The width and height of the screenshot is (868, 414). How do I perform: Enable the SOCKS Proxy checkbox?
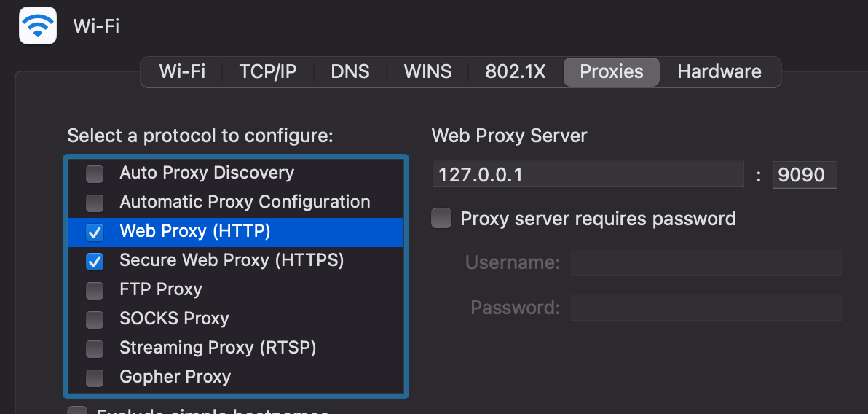click(x=95, y=319)
